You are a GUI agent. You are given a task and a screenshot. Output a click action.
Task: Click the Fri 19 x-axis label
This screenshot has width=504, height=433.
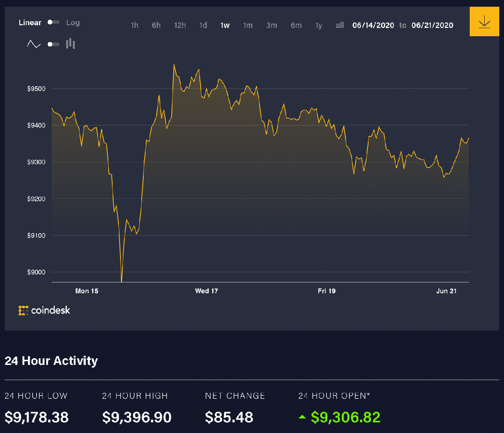[327, 291]
